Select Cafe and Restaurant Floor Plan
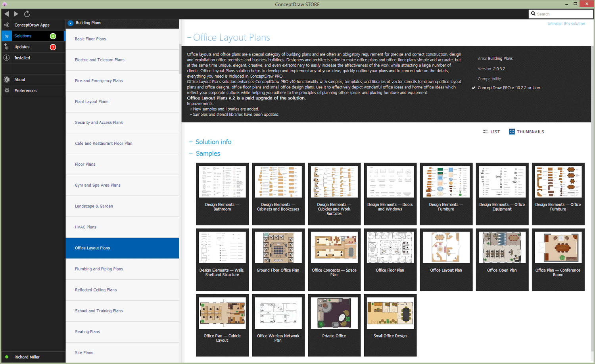 click(122, 144)
